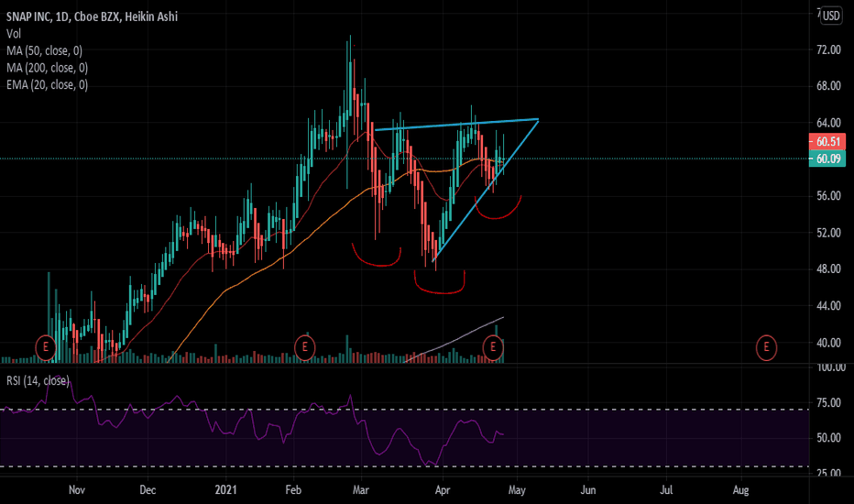Viewport: 854px width, 504px height.
Task: Select the RSI (14, close) legend
Action: (38, 381)
